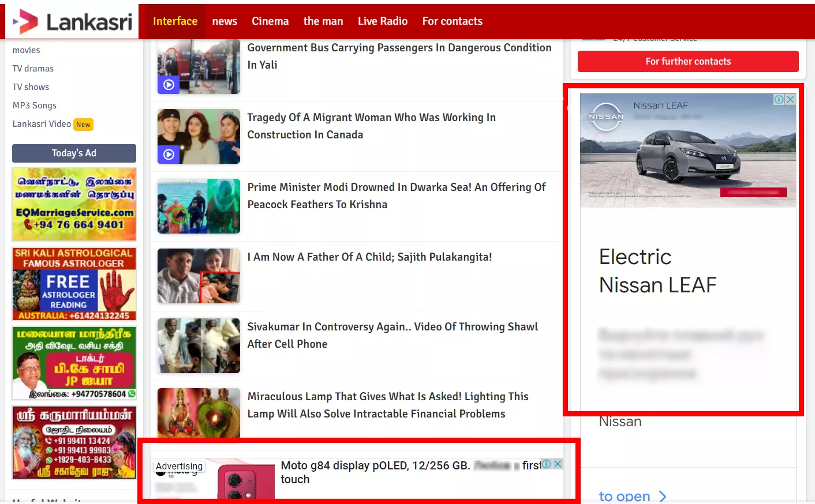Click the Lankasri logo

[72, 22]
